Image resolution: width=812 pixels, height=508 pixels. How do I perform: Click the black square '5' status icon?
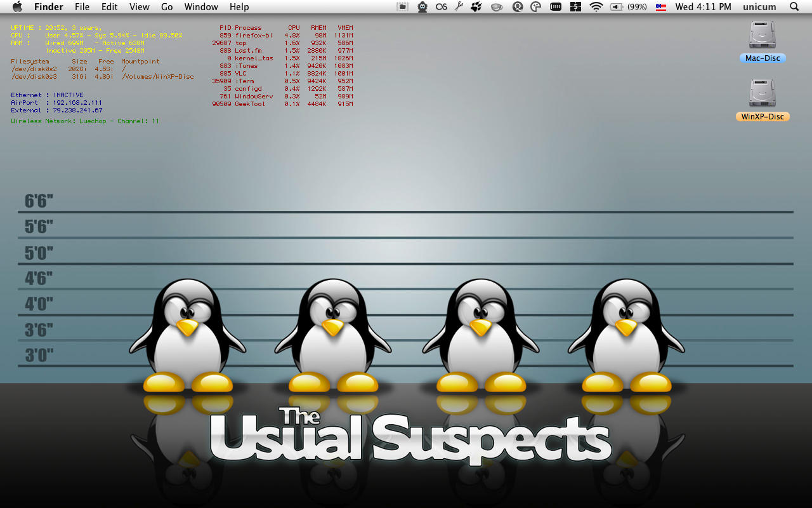click(x=575, y=7)
